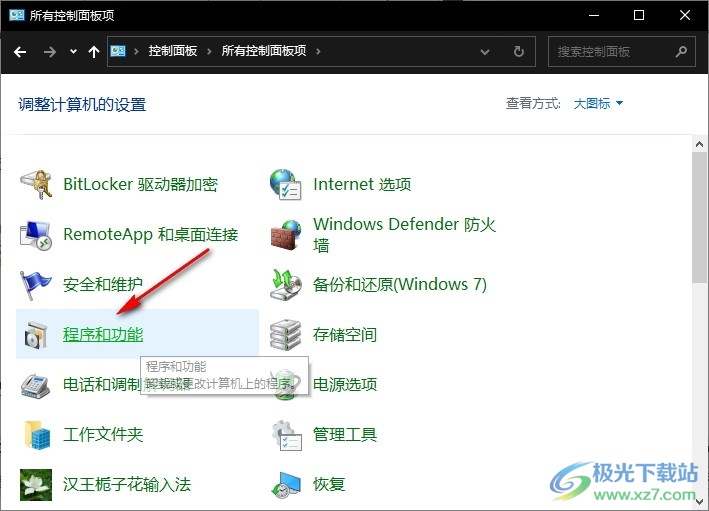Expand the address bar history dropdown
The image size is (709, 511).
pos(485,52)
